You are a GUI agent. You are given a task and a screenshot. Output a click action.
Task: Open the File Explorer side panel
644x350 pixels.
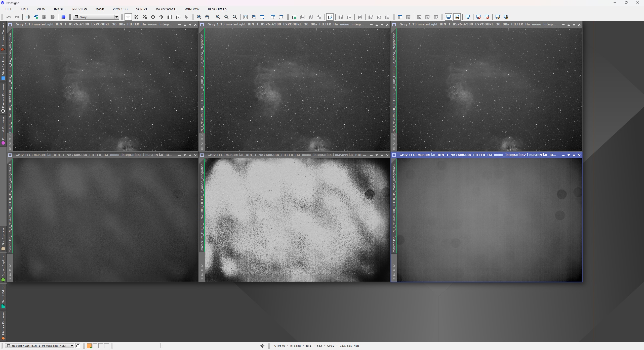(x=3, y=239)
